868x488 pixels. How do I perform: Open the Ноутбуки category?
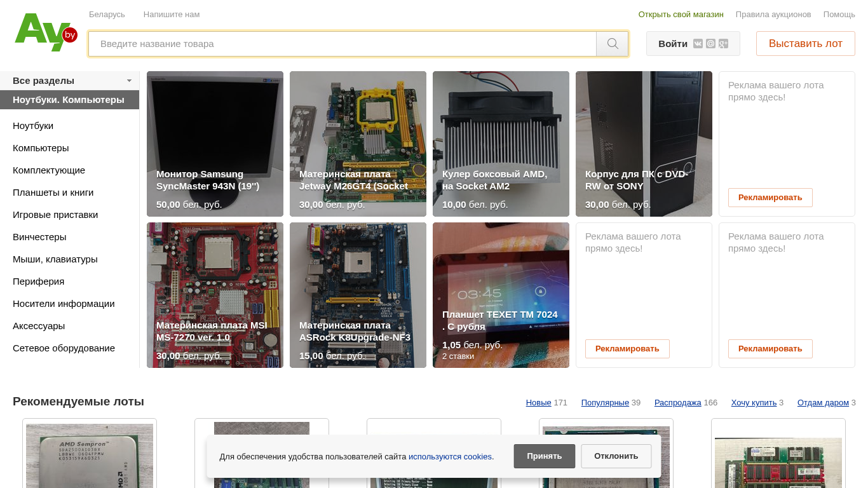coord(33,126)
